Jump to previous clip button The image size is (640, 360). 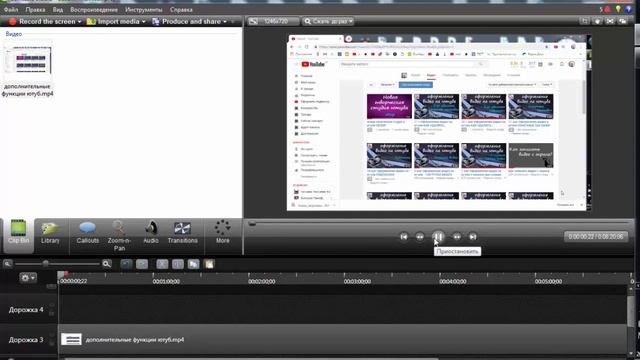point(404,237)
